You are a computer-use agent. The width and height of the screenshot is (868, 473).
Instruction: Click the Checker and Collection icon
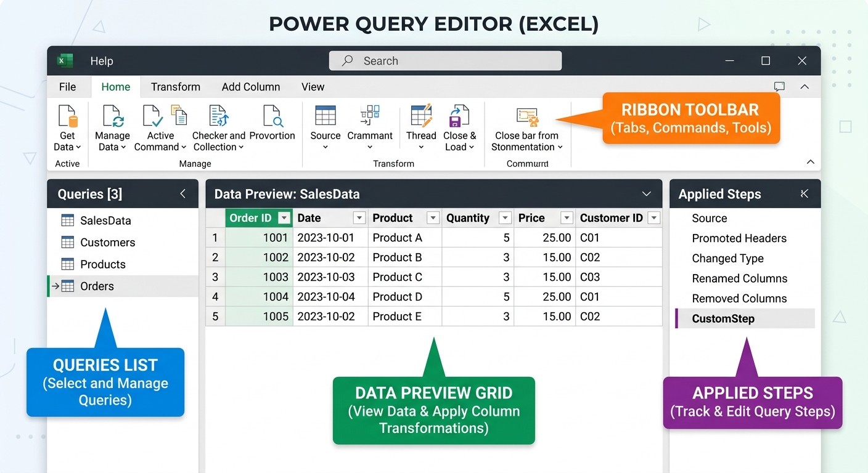[219, 116]
